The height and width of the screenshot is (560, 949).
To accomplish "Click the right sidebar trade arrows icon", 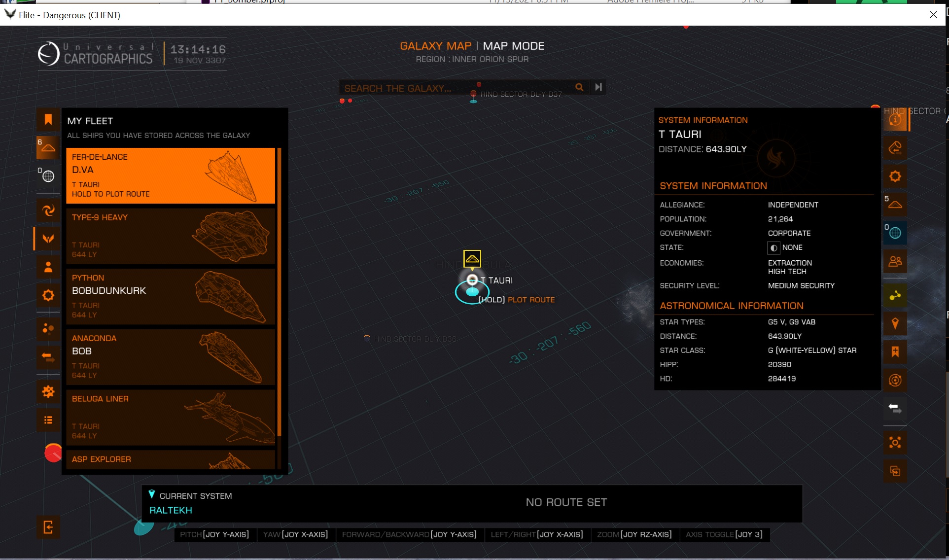I will 895,408.
